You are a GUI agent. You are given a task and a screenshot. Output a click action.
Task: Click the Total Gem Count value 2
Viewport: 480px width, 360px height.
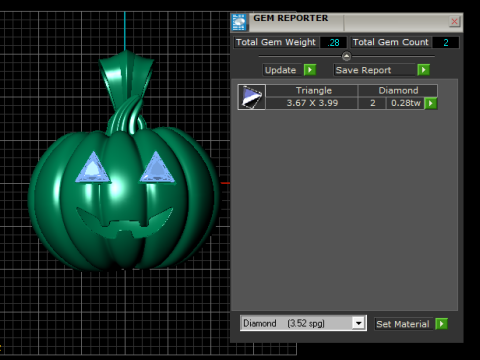coord(446,42)
